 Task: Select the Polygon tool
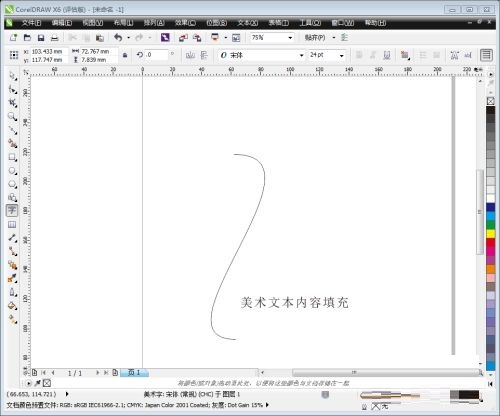12,184
